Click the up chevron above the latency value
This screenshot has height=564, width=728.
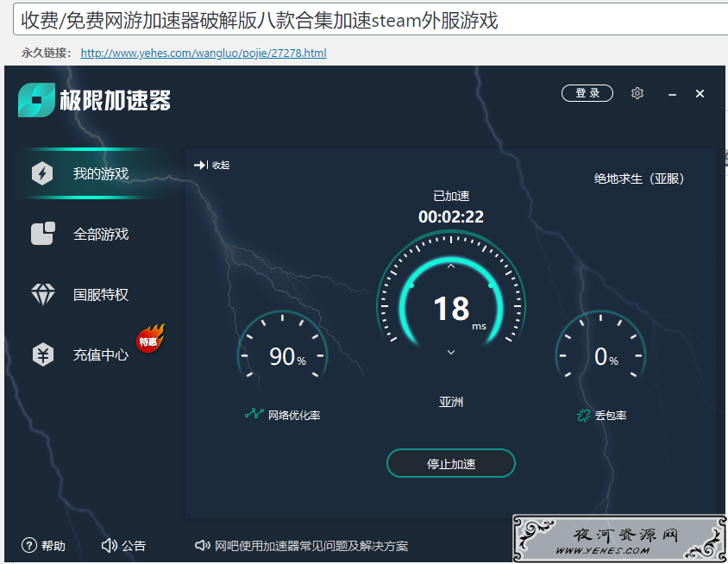[x=451, y=266]
